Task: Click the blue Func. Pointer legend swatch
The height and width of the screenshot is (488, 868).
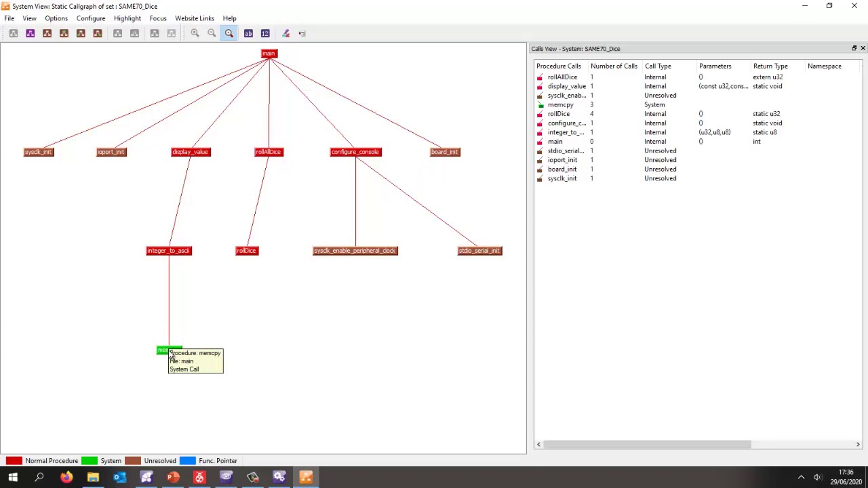Action: 187,461
